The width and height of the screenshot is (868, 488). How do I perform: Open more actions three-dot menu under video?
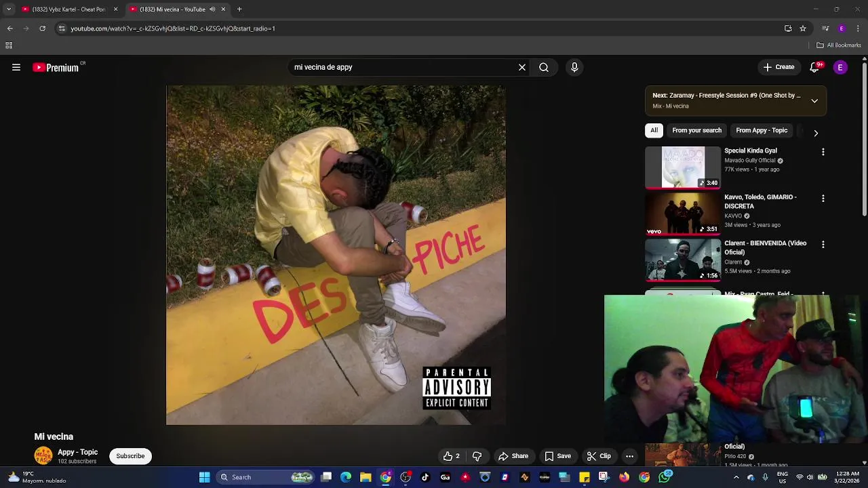pyautogui.click(x=629, y=456)
